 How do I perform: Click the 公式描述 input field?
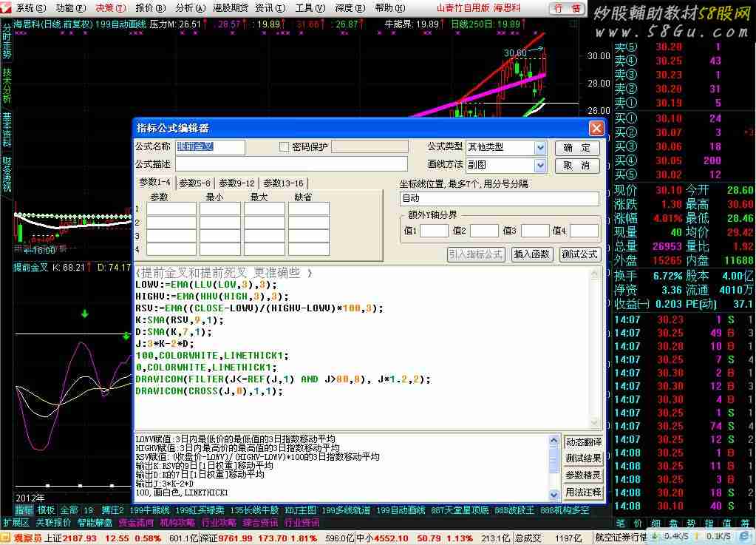click(291, 164)
